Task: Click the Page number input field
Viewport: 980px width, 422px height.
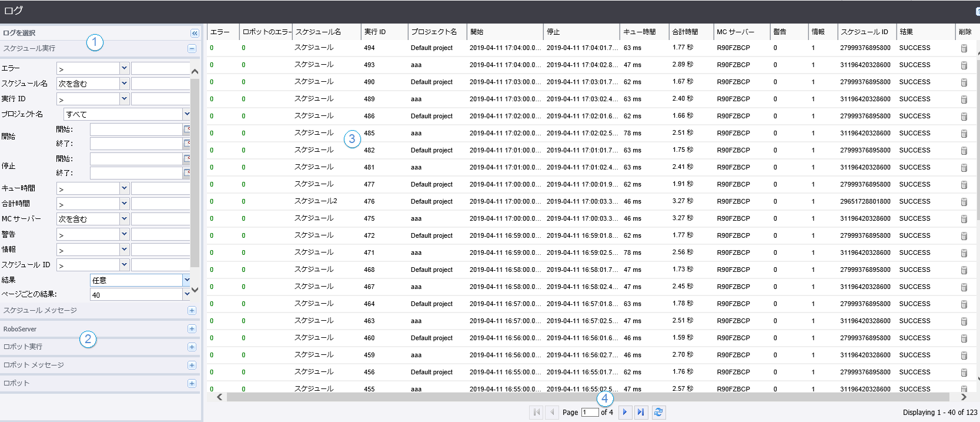Action: pyautogui.click(x=590, y=413)
